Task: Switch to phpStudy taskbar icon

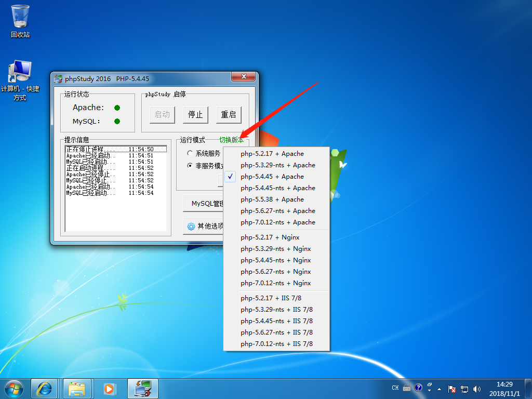Action: point(143,389)
